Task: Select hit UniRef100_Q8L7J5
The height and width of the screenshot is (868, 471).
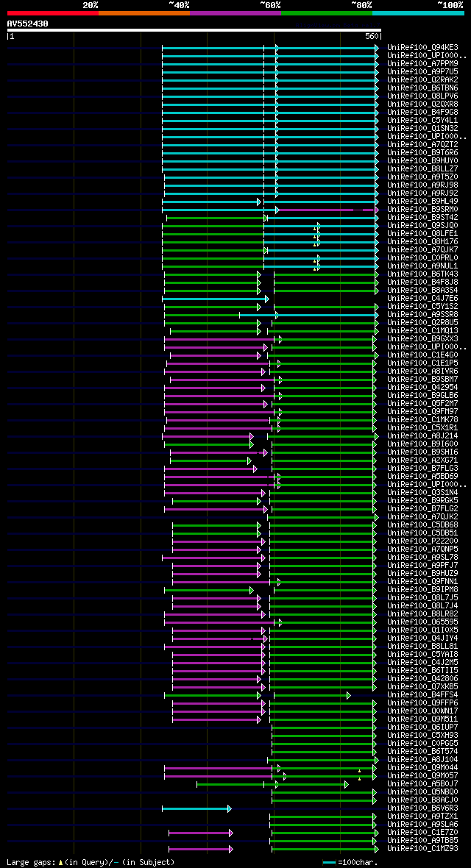Action: coord(422,597)
